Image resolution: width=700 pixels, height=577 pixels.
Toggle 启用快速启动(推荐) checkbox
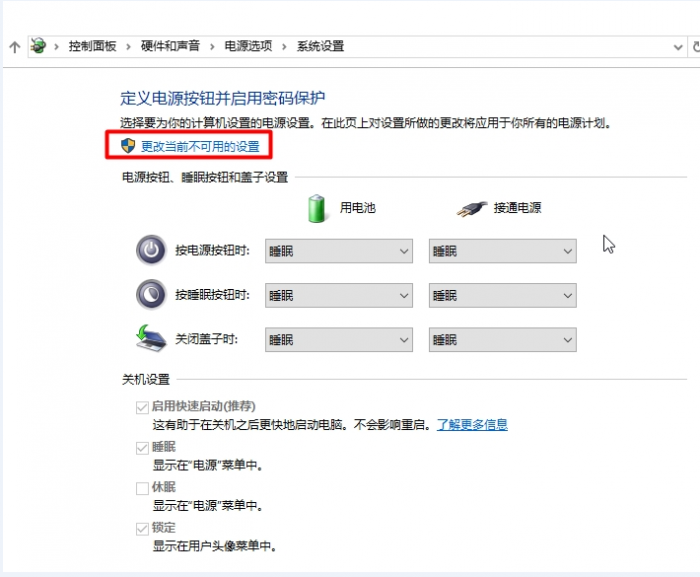(x=142, y=407)
